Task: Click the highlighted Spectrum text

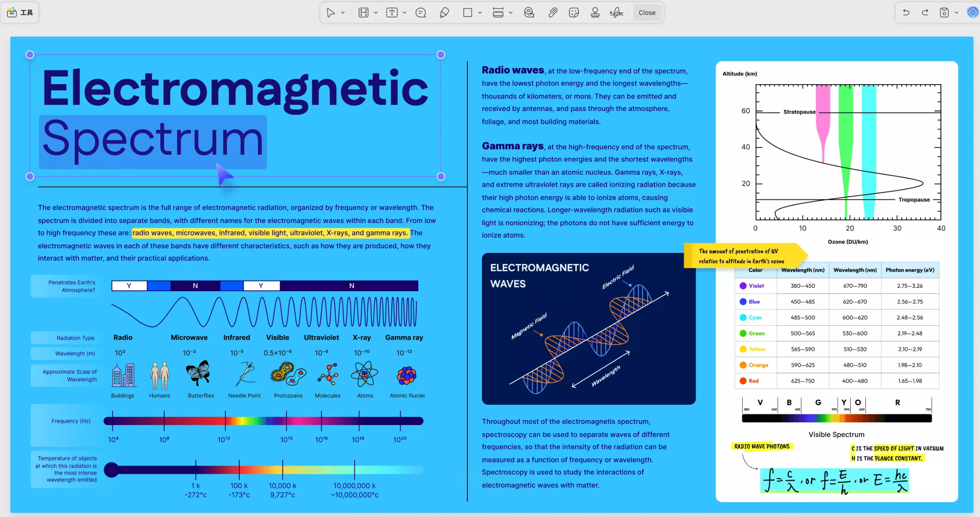Action: point(153,140)
